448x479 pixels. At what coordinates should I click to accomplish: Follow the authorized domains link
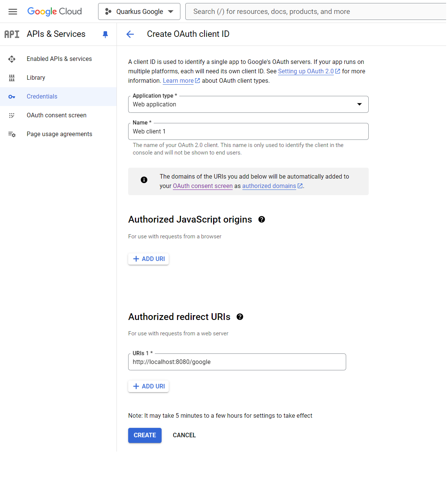point(269,186)
